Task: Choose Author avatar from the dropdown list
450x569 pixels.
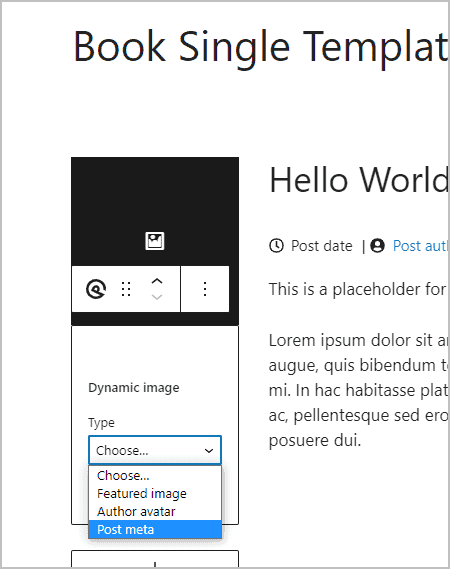Action: 155,512
